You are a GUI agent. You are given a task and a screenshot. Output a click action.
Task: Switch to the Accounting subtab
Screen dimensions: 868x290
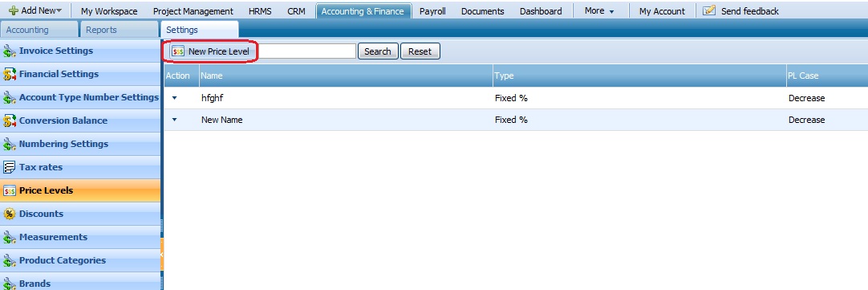click(x=39, y=30)
